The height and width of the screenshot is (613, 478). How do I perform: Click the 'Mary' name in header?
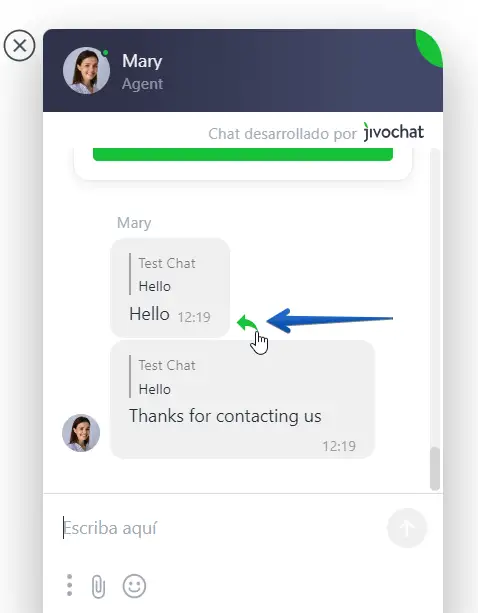[x=142, y=61]
